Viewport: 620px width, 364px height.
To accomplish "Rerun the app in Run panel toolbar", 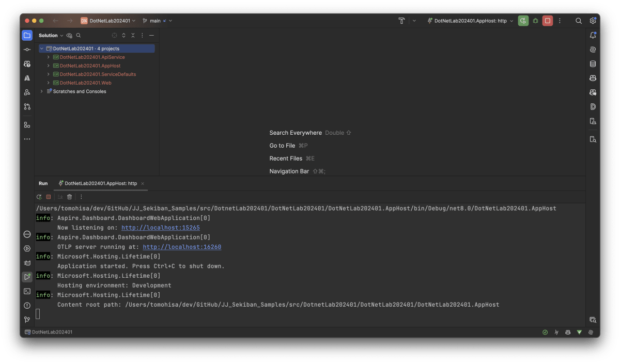I will coord(39,197).
